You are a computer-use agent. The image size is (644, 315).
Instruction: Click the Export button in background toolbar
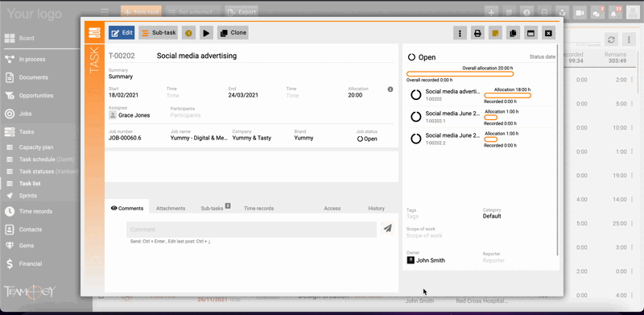(242, 12)
